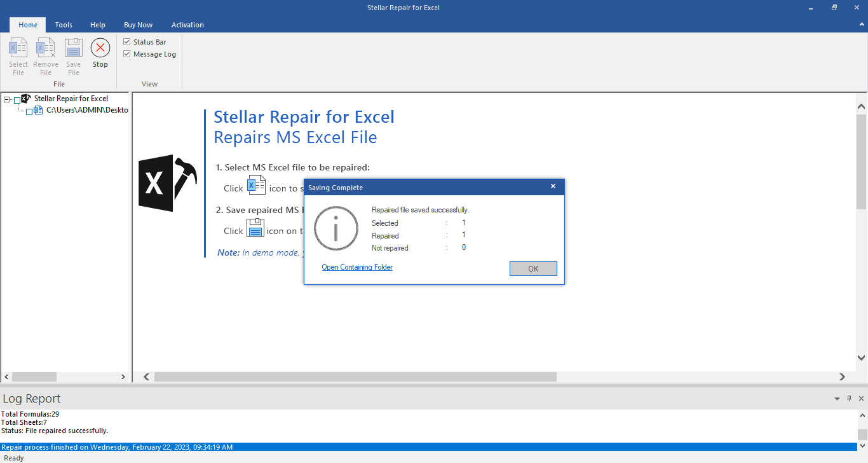
Task: Click the main panel scroll-right arrow
Action: (x=842, y=377)
